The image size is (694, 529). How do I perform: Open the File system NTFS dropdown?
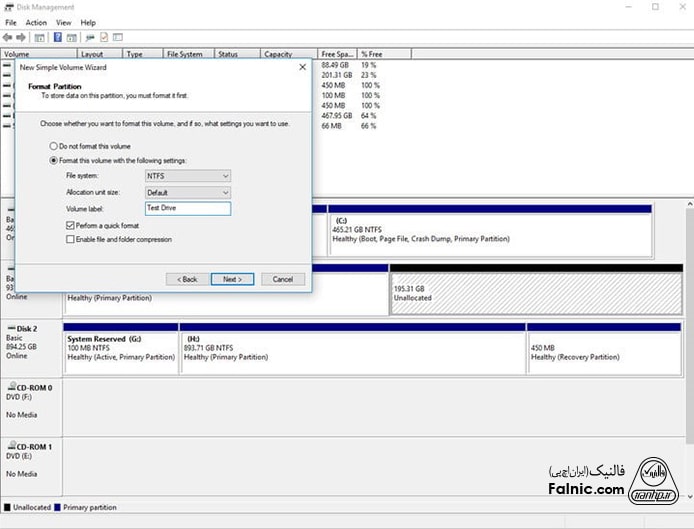(187, 176)
